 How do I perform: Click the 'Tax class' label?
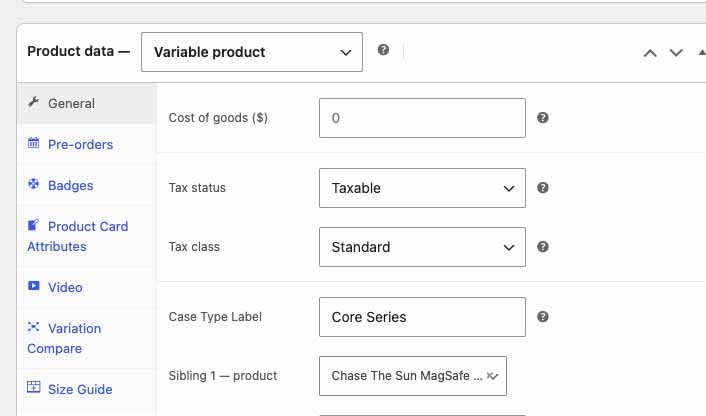pos(194,247)
